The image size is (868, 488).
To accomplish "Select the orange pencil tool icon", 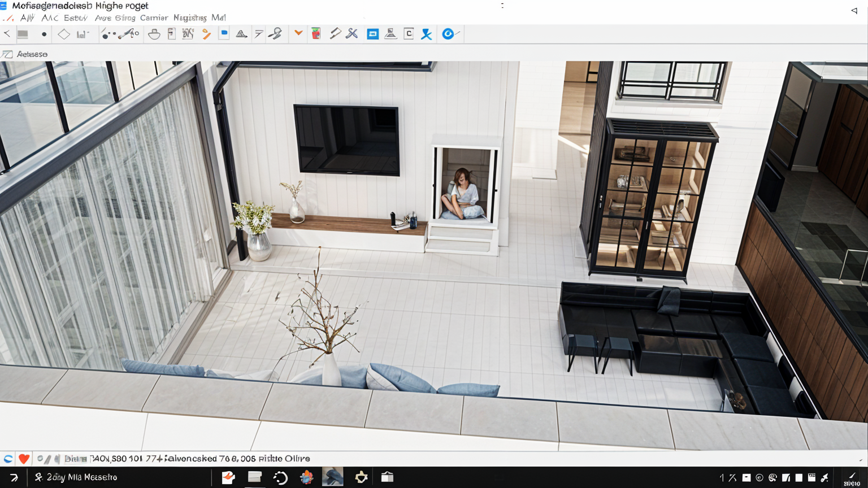I will coord(207,34).
